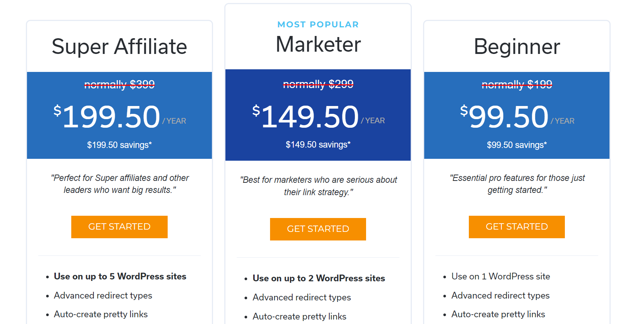Click the $199.50 per year price

(119, 117)
